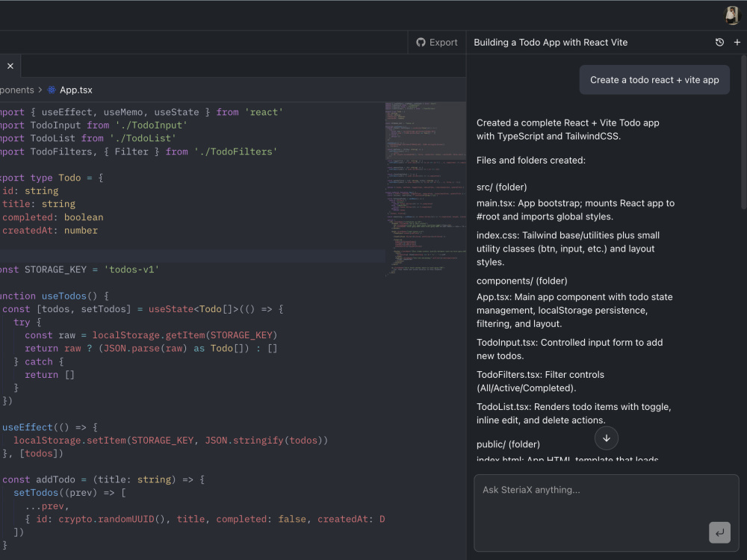Select App.tsx in the breadcrumb

coord(76,90)
